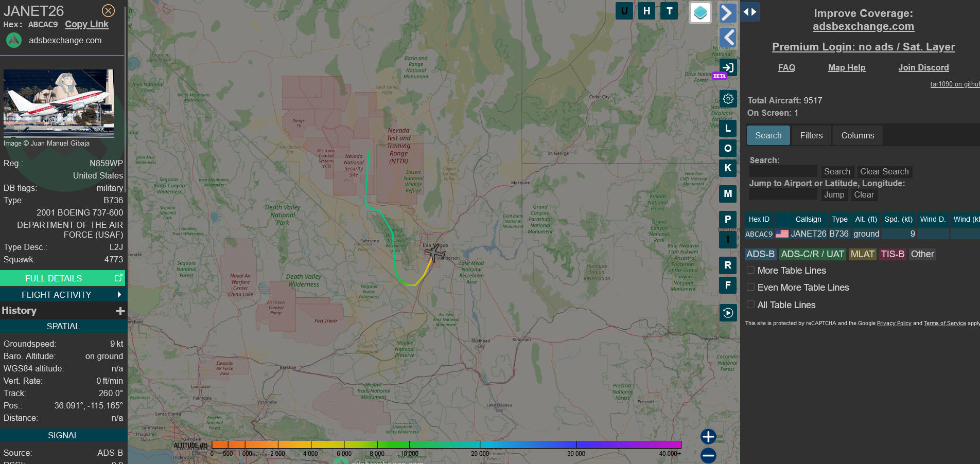Click the H map toggle button
980x464 pixels.
647,11
